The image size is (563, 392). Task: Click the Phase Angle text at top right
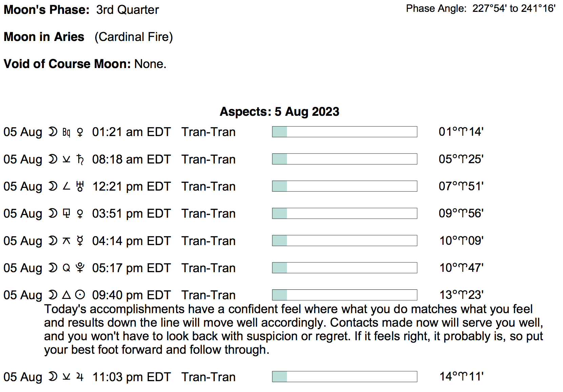coord(480,8)
